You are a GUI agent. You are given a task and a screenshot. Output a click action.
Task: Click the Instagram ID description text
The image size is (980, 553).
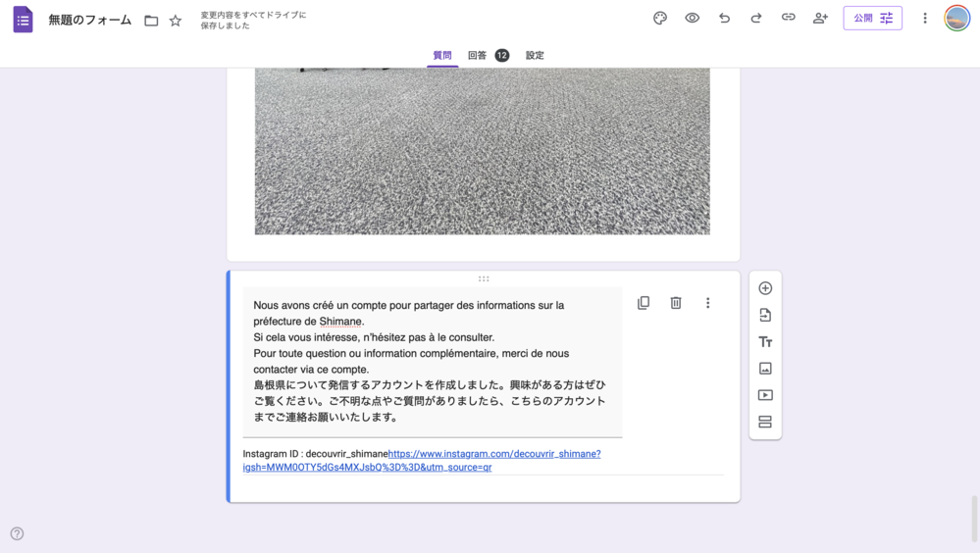click(x=315, y=454)
